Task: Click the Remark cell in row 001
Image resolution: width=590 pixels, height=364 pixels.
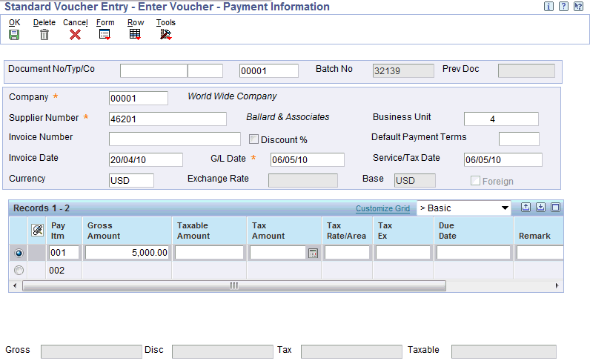Action: 540,253
